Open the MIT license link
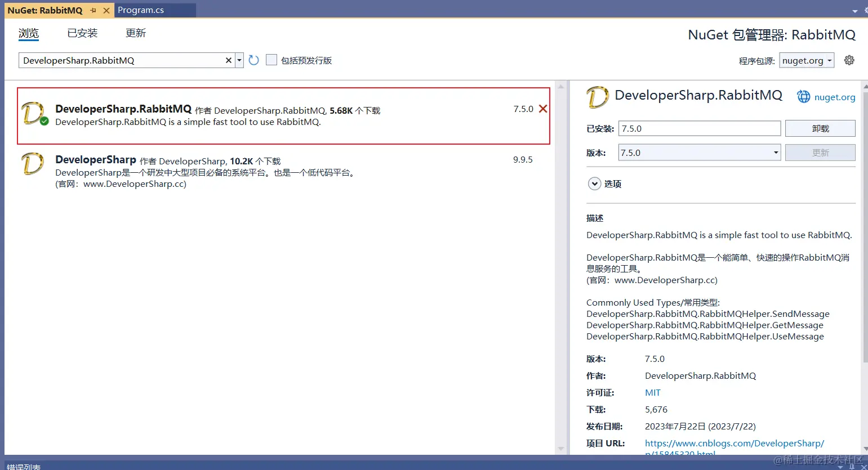The image size is (868, 470). (x=653, y=393)
